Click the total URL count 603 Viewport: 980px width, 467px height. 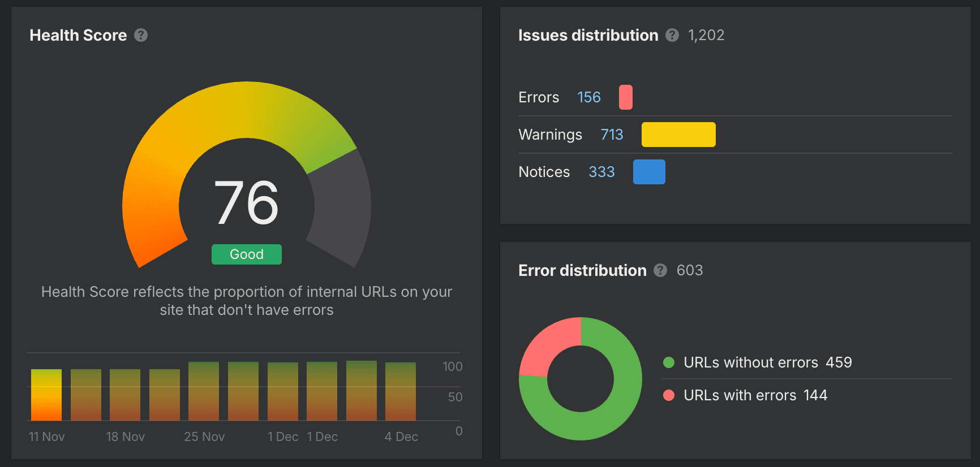[x=690, y=270]
